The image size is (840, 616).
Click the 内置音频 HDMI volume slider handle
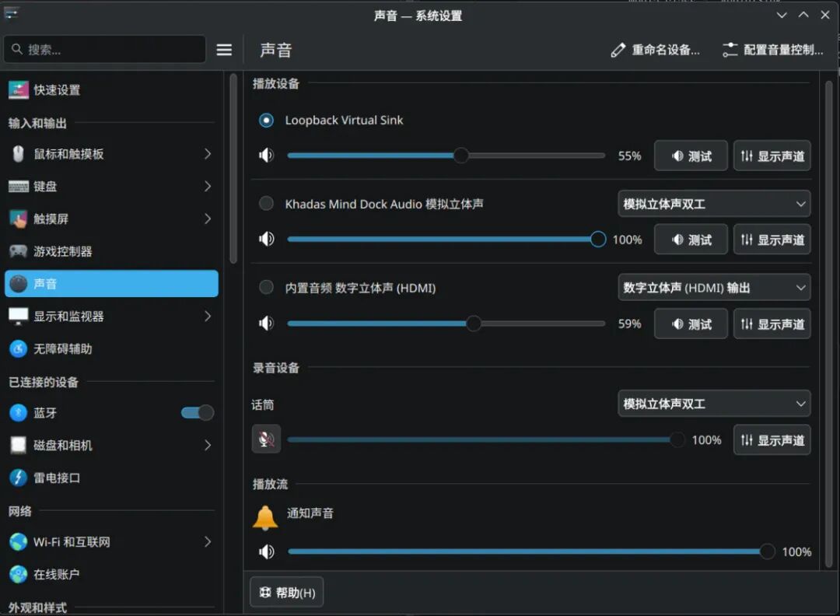(x=474, y=323)
